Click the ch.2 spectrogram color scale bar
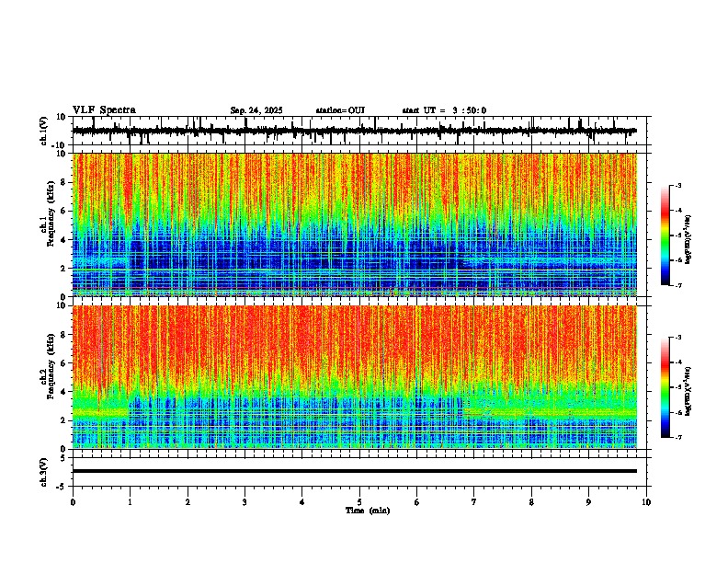 [665, 387]
